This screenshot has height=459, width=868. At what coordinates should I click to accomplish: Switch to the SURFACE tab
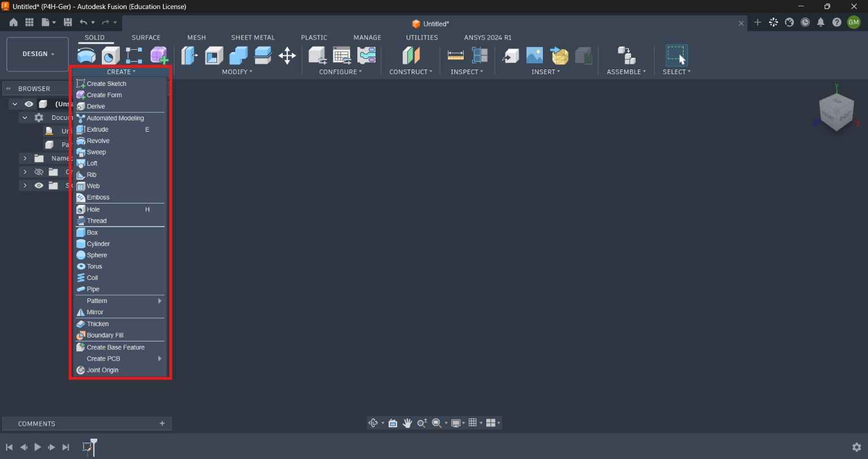146,37
